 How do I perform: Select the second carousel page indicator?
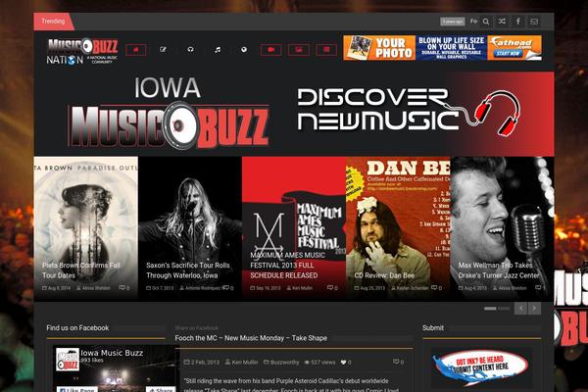tap(504, 309)
